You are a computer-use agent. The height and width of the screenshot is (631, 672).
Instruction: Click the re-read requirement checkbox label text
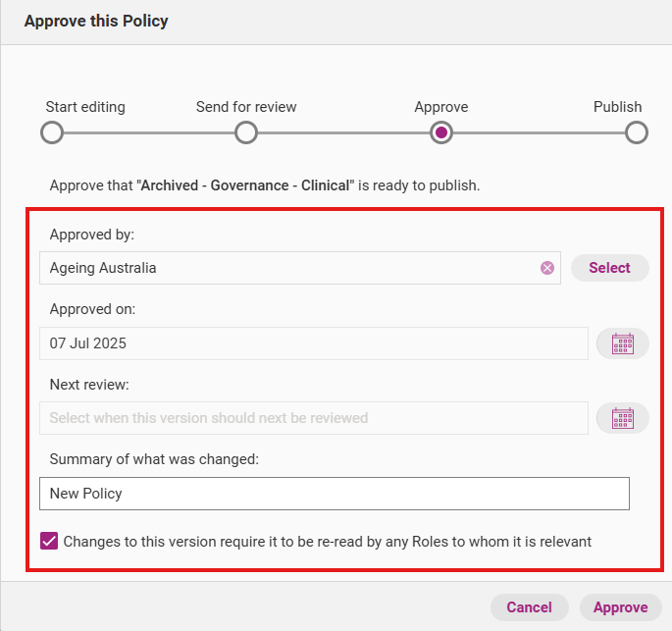click(x=327, y=541)
